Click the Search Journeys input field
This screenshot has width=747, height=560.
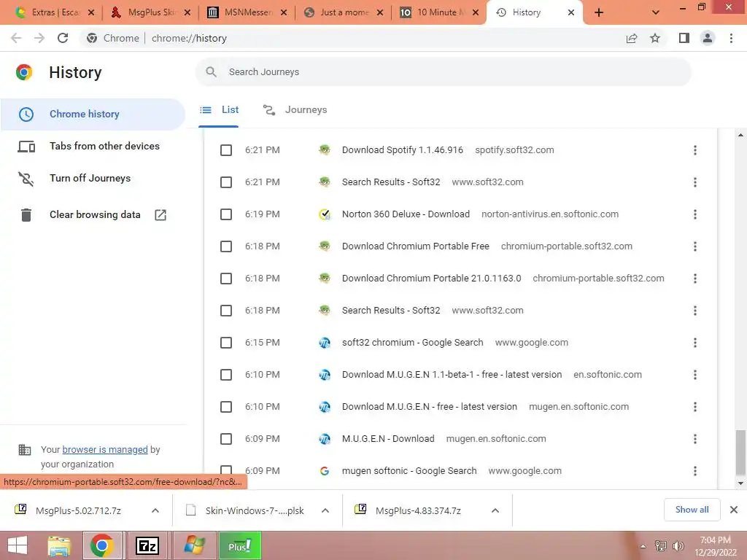(x=443, y=72)
